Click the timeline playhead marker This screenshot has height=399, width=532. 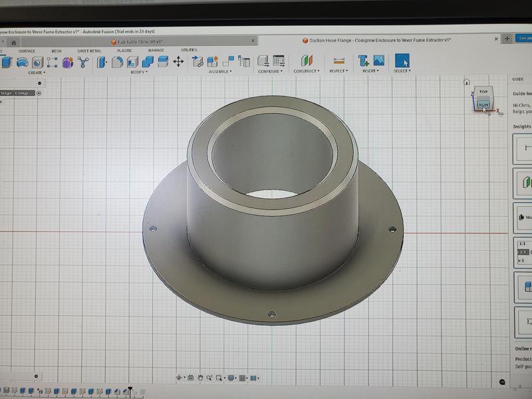130,390
